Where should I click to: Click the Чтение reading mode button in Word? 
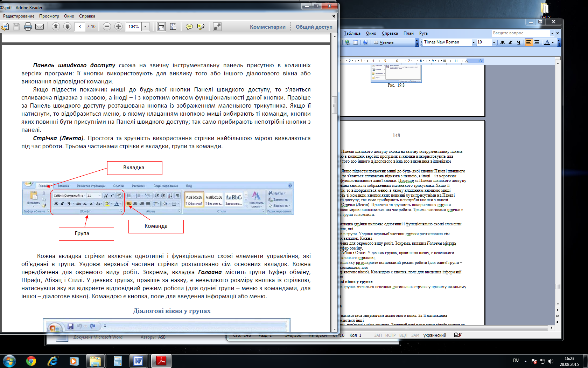pyautogui.click(x=384, y=42)
